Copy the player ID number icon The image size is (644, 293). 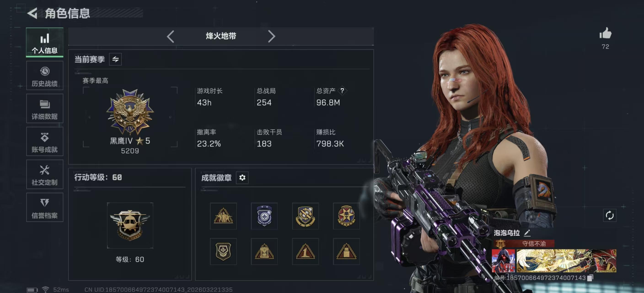click(590, 278)
